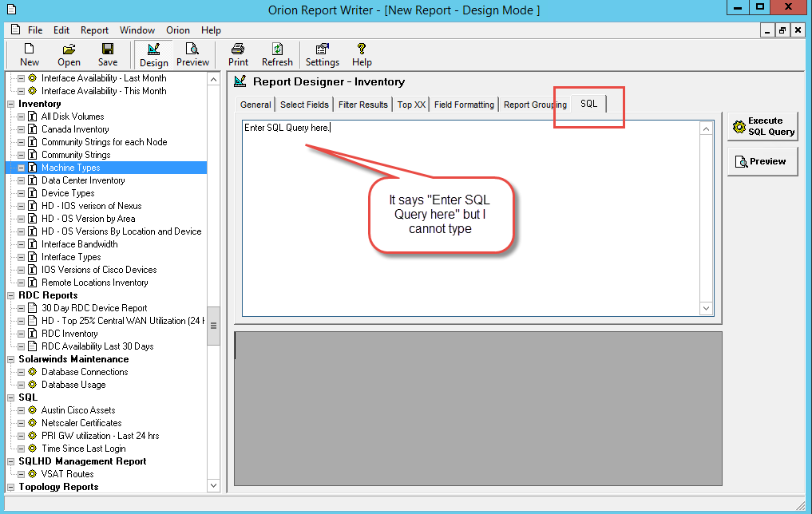Print the report with Print icon

pos(238,49)
